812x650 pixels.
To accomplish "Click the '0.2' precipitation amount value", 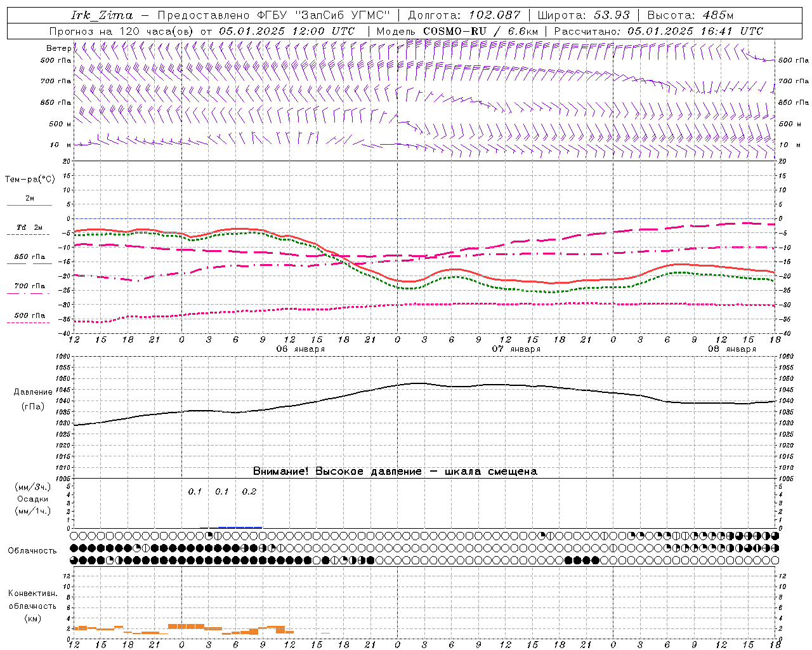I will pos(249,492).
